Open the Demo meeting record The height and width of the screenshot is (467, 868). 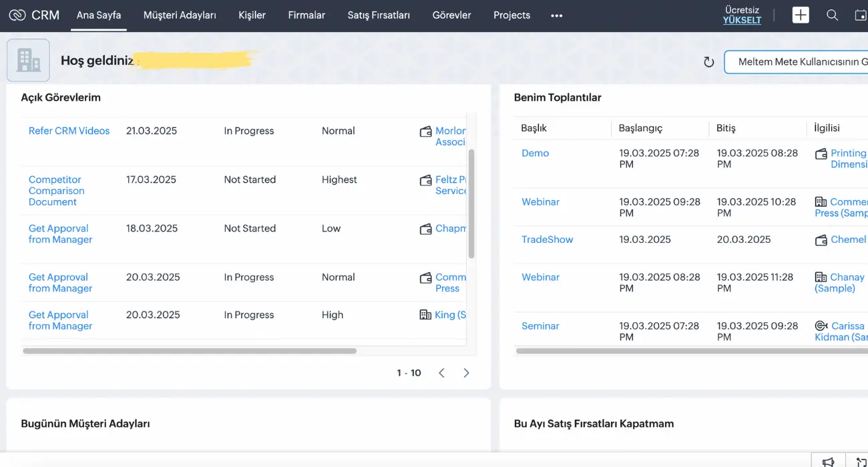point(534,153)
